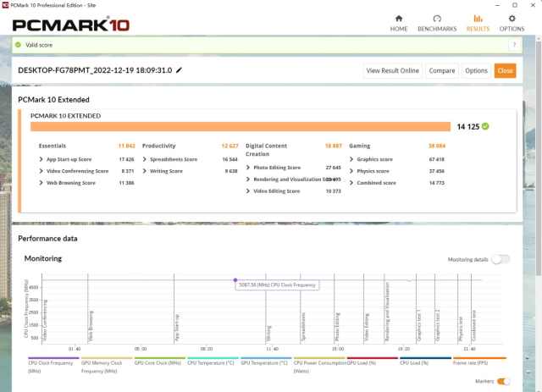Viewport: 542px width, 392px height.
Task: Toggle the Monitoring details switch
Action: click(501, 259)
